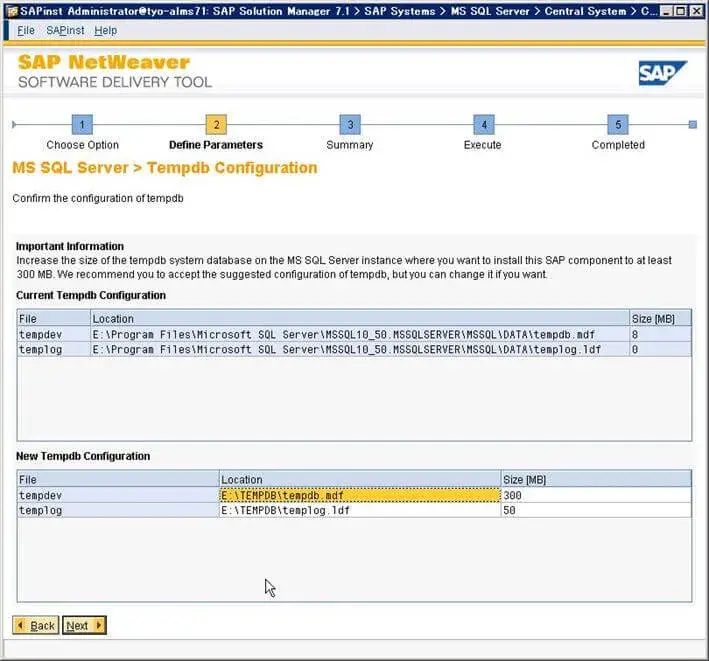Viewport: 709px width, 661px height.
Task: Click Size [MB] header in current table
Action: [x=660, y=318]
